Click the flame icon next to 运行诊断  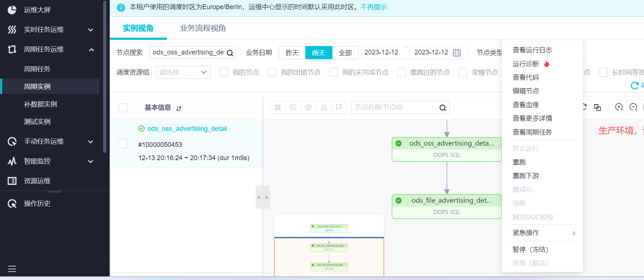pos(547,64)
